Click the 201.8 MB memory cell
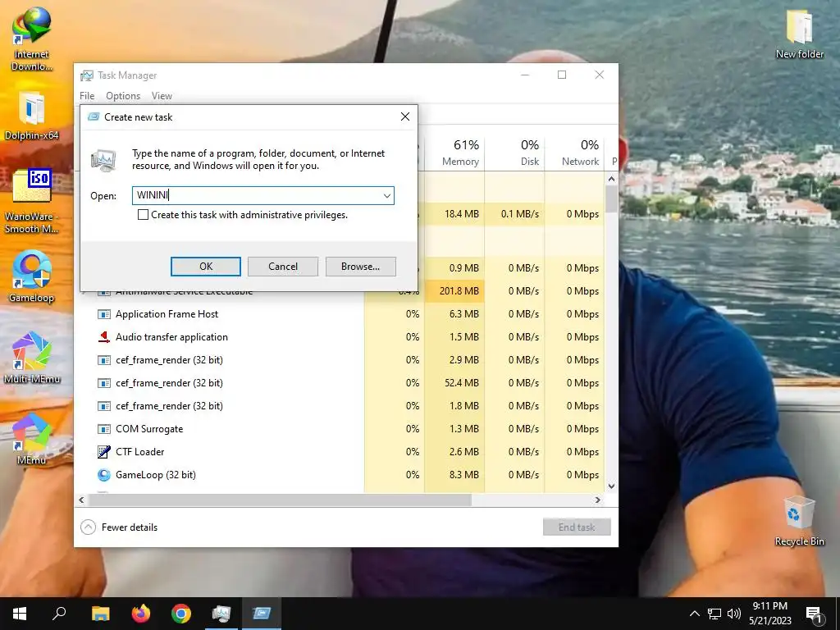 point(454,291)
